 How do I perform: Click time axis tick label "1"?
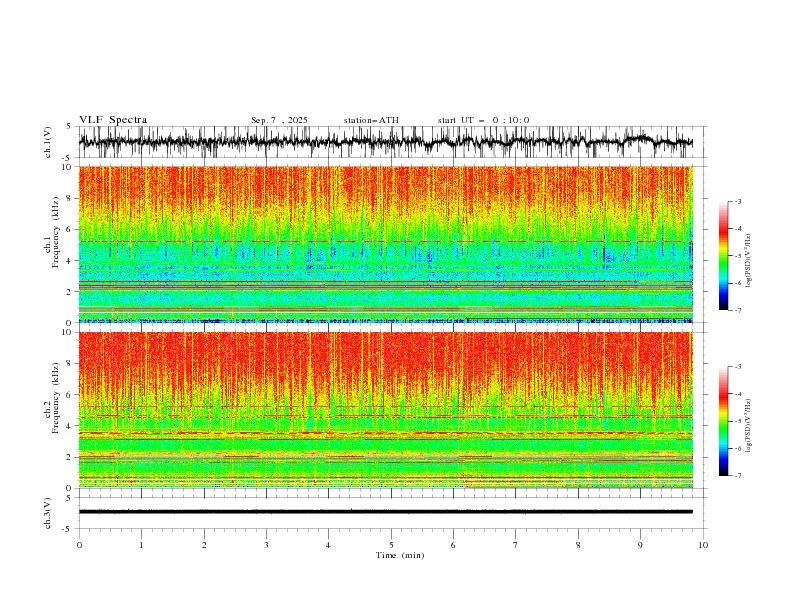point(141,545)
